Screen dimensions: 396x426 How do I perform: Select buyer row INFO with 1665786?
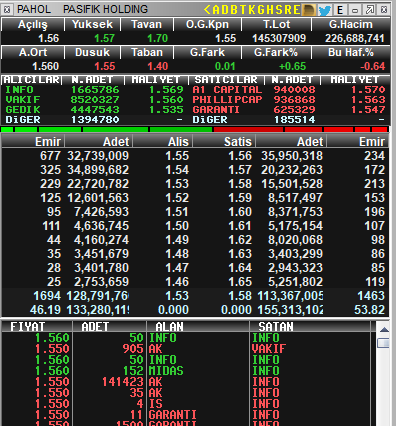click(x=94, y=90)
